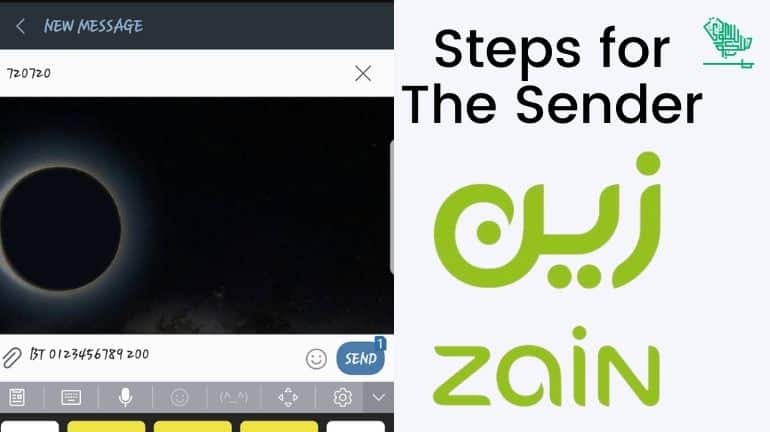Tap the first yellow key on keyboard
The height and width of the screenshot is (432, 770).
107,426
